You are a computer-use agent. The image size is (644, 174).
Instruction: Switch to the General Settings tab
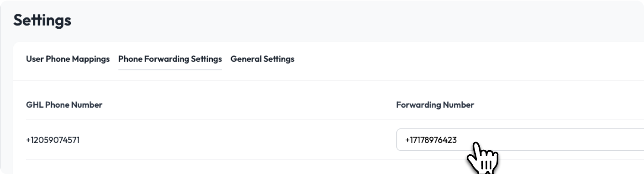[262, 59]
